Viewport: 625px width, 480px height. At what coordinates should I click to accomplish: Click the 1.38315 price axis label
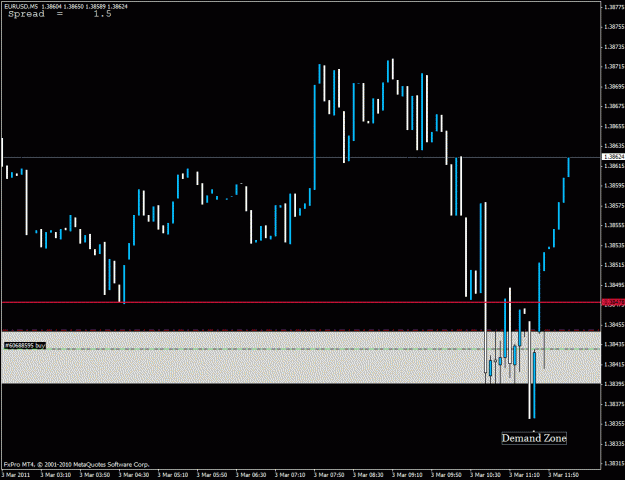(614, 463)
